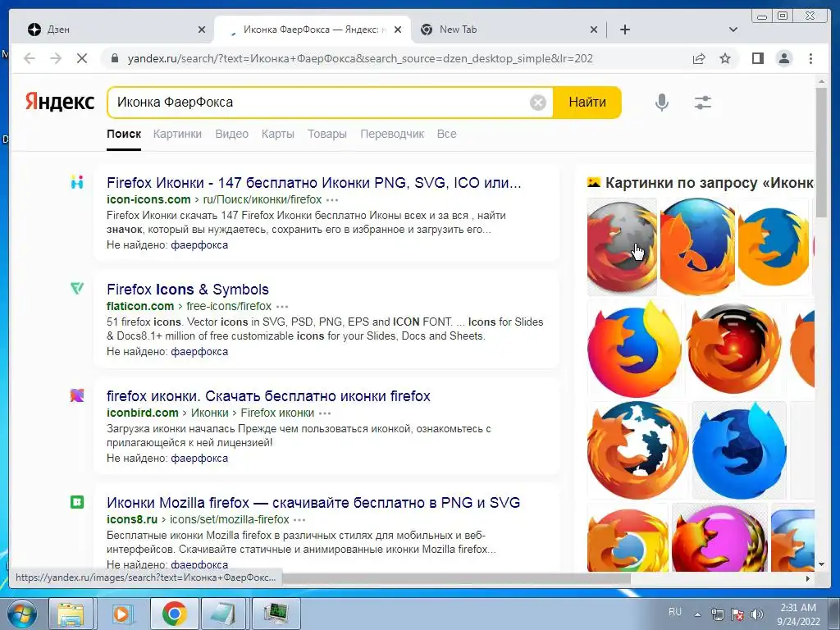840x630 pixels.
Task: Select the Поиск tab
Action: 124,134
